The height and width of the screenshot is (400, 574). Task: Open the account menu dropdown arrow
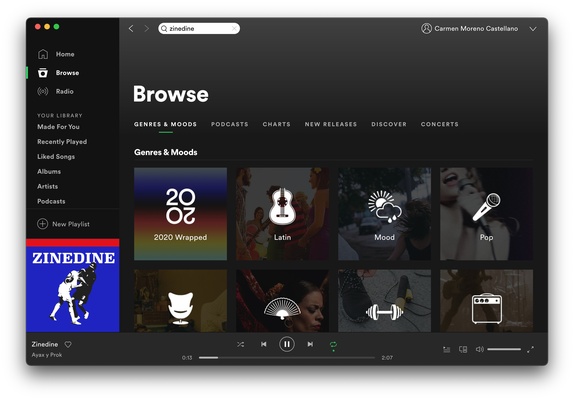click(533, 29)
